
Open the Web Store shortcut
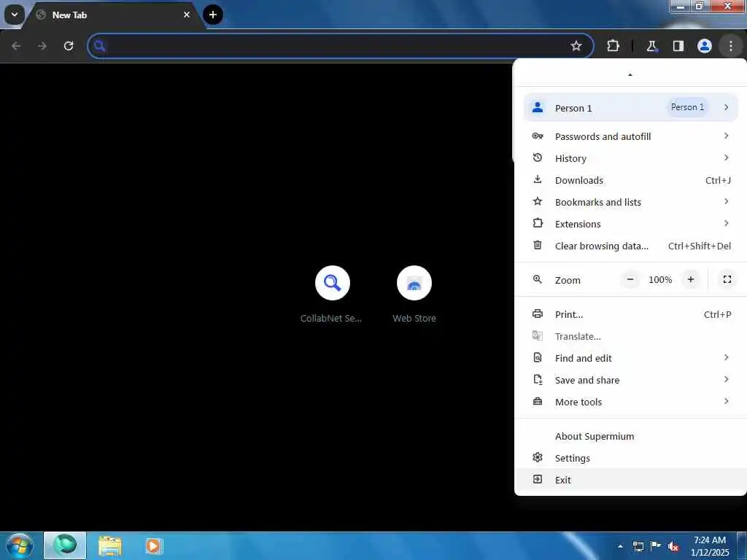tap(414, 295)
